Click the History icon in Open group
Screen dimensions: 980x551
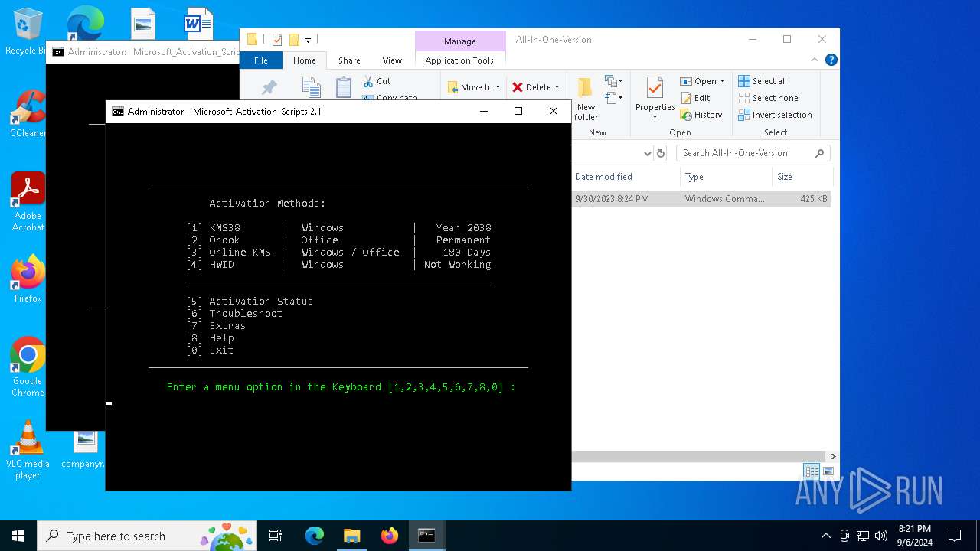[x=686, y=115]
